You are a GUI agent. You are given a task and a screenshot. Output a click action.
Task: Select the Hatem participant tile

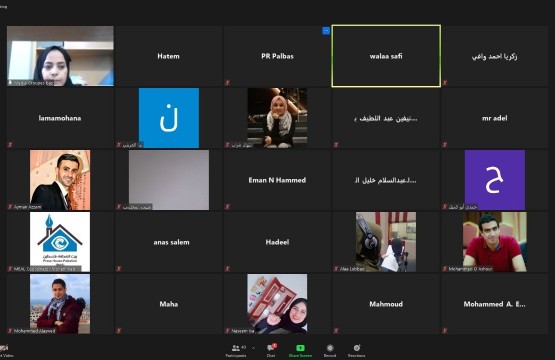[x=169, y=56]
